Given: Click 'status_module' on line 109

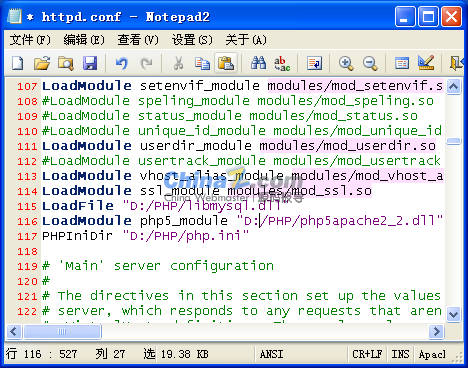Looking at the screenshot, I should pos(190,116).
